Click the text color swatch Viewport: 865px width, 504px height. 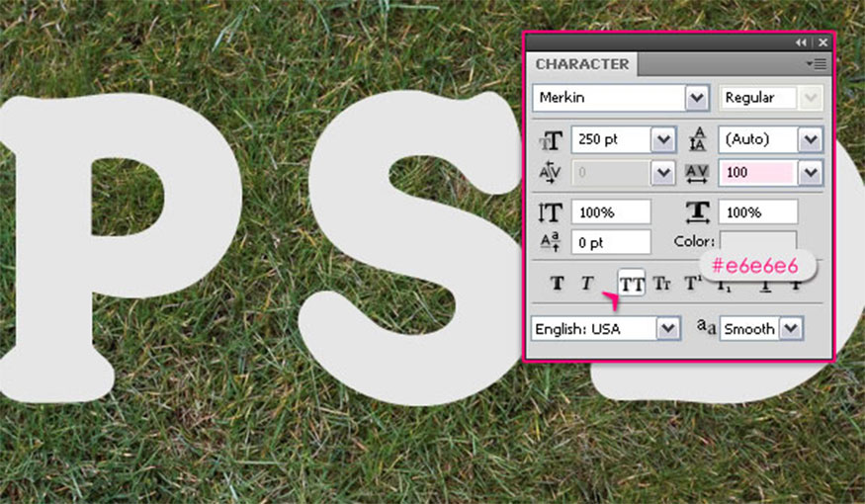coord(758,241)
